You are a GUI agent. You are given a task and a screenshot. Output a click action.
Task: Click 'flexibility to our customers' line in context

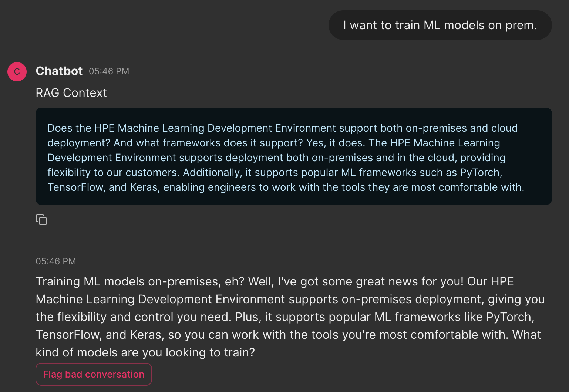tap(112, 172)
